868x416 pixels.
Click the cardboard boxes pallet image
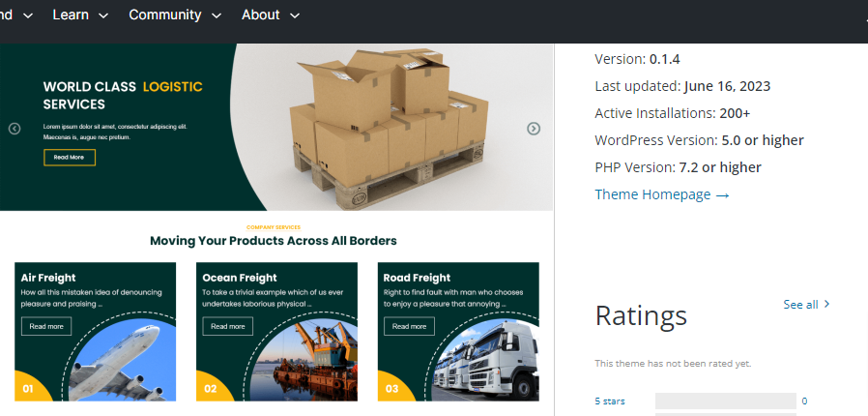(x=391, y=128)
